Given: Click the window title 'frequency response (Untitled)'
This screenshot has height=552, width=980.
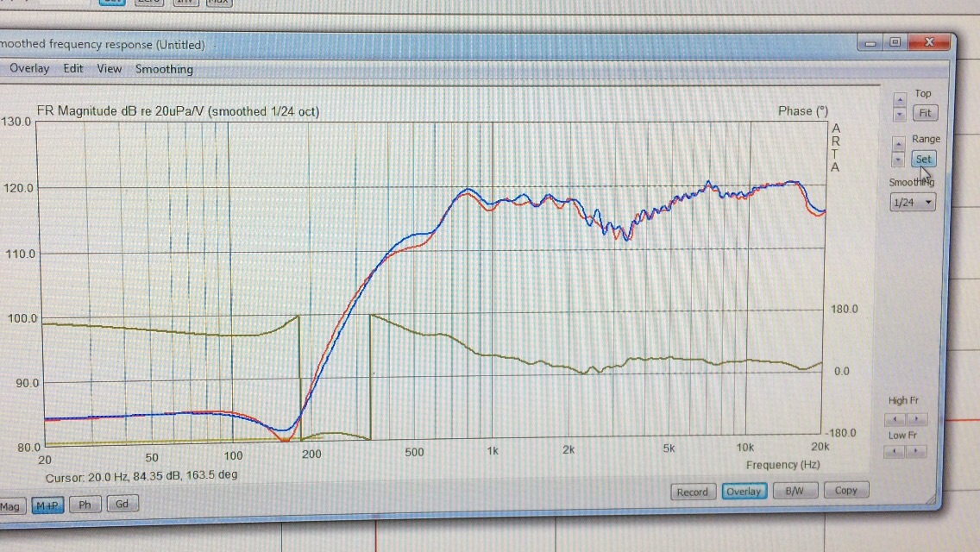Looking at the screenshot, I should 127,44.
